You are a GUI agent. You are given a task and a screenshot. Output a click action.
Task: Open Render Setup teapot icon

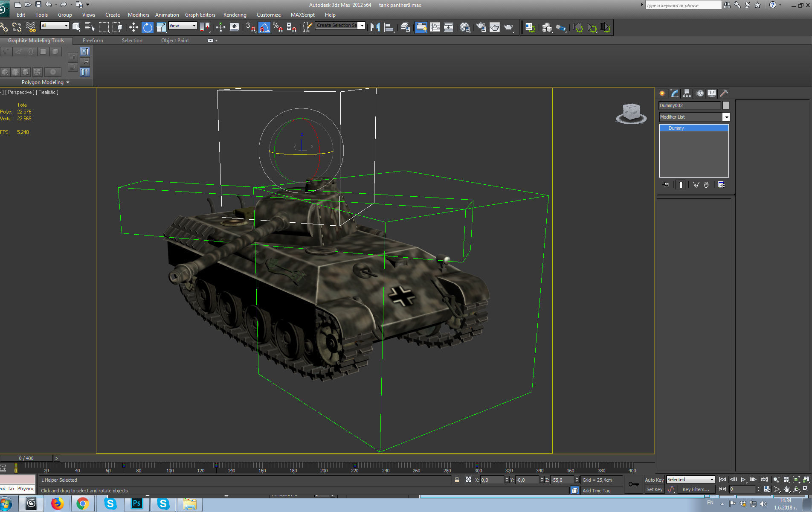coord(481,27)
